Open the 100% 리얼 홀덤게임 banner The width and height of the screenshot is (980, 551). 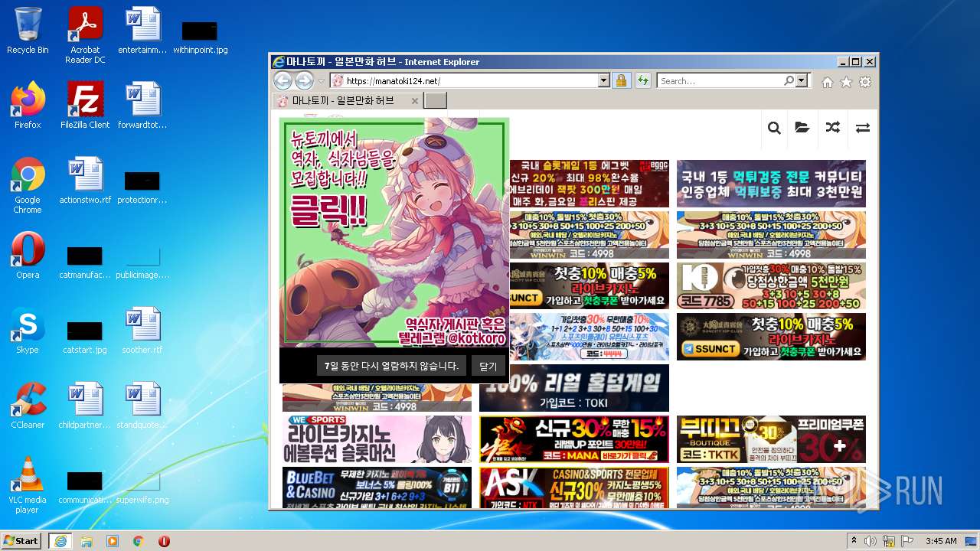[x=574, y=388]
